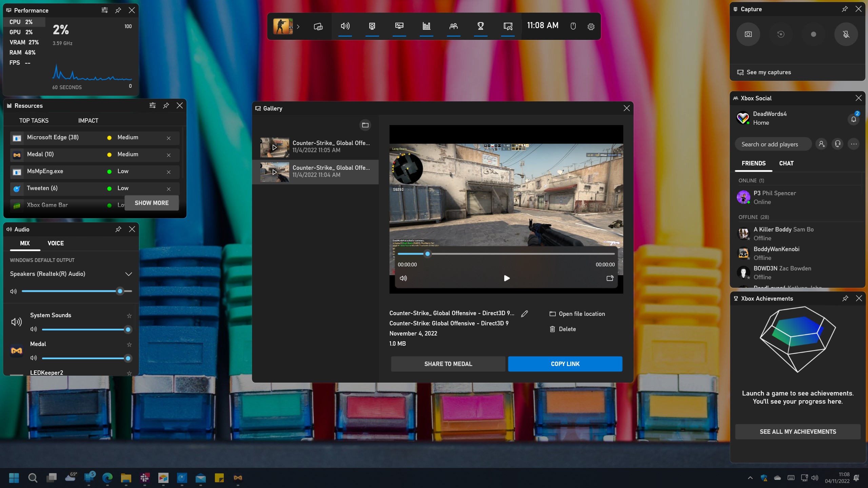Rename the clip with the pencil icon
This screenshot has width=868, height=488.
(x=525, y=313)
